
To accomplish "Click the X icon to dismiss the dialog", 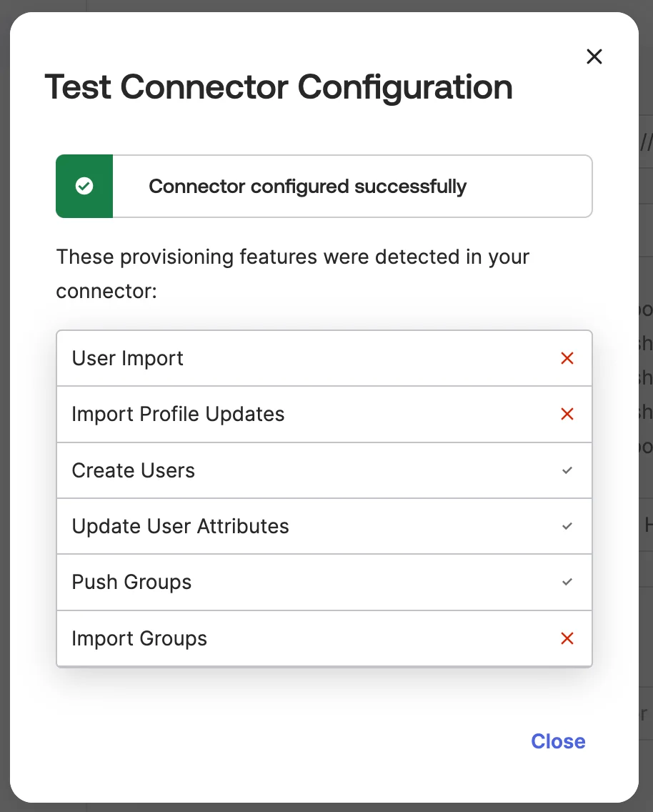I will tap(594, 56).
